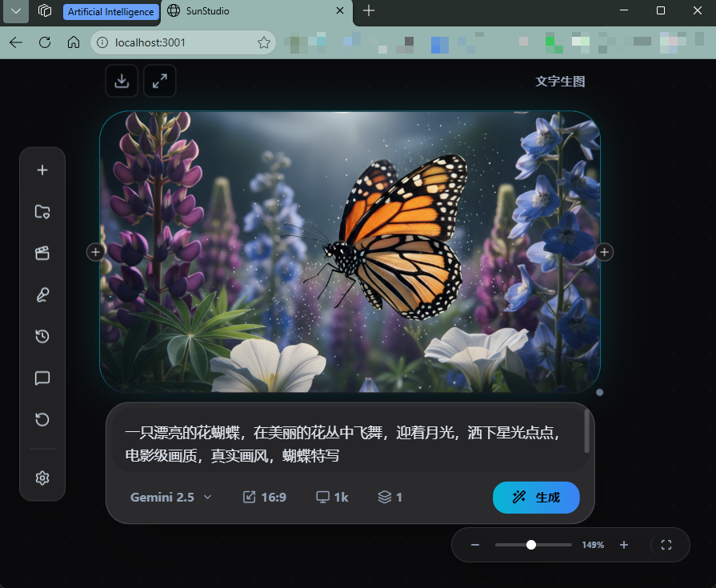
Task: Expand the image to fullscreen view
Action: pyautogui.click(x=160, y=81)
